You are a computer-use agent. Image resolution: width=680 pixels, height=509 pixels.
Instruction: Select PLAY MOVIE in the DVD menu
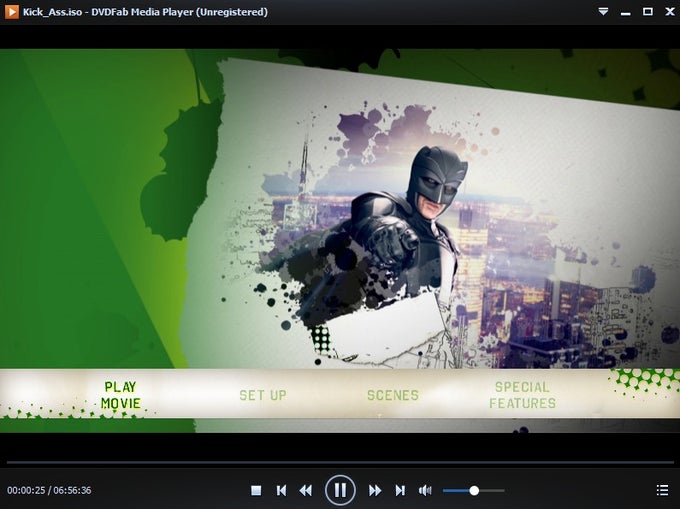pyautogui.click(x=121, y=395)
